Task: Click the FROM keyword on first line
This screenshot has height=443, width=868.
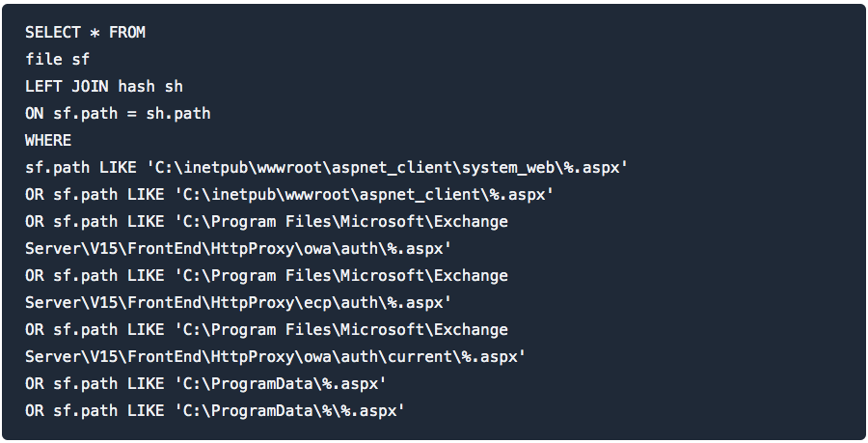Action: tap(127, 33)
